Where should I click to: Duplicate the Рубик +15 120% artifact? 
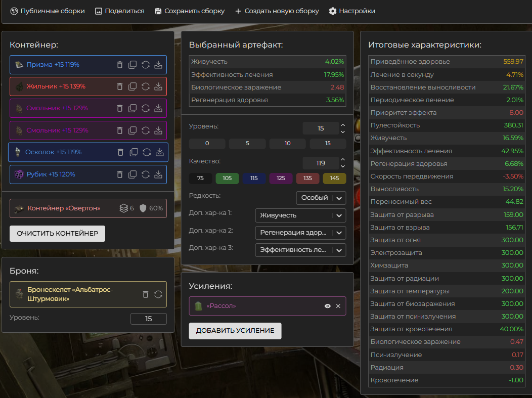click(132, 174)
